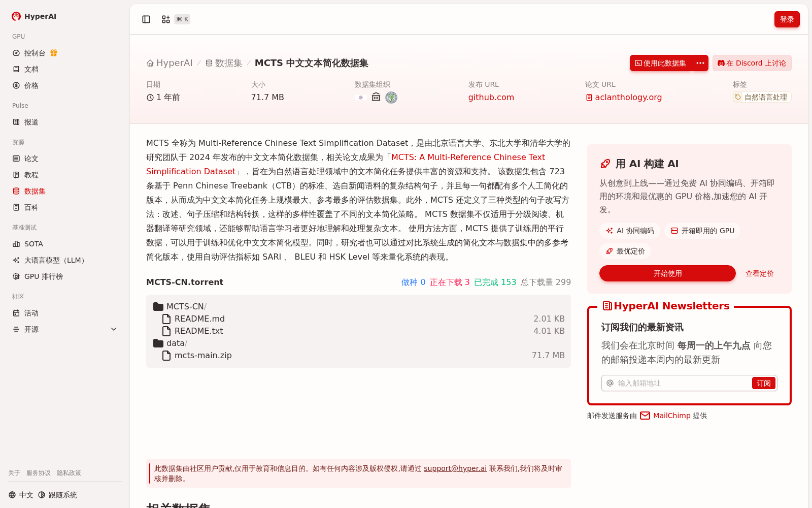Click the HyperAI Newsletters icon
Image resolution: width=812 pixels, height=508 pixels.
click(x=607, y=306)
